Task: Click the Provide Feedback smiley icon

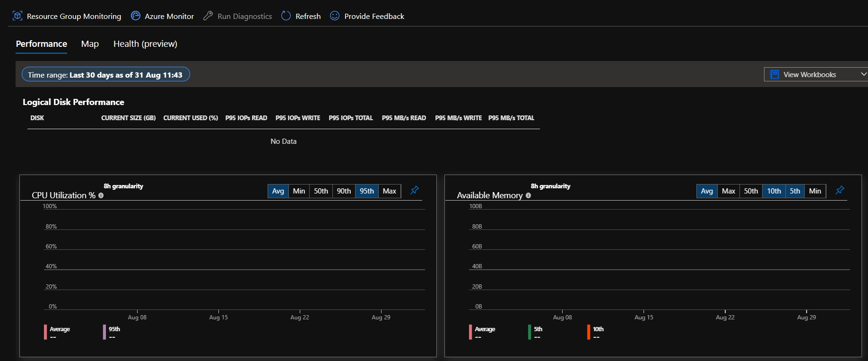Action: tap(335, 16)
